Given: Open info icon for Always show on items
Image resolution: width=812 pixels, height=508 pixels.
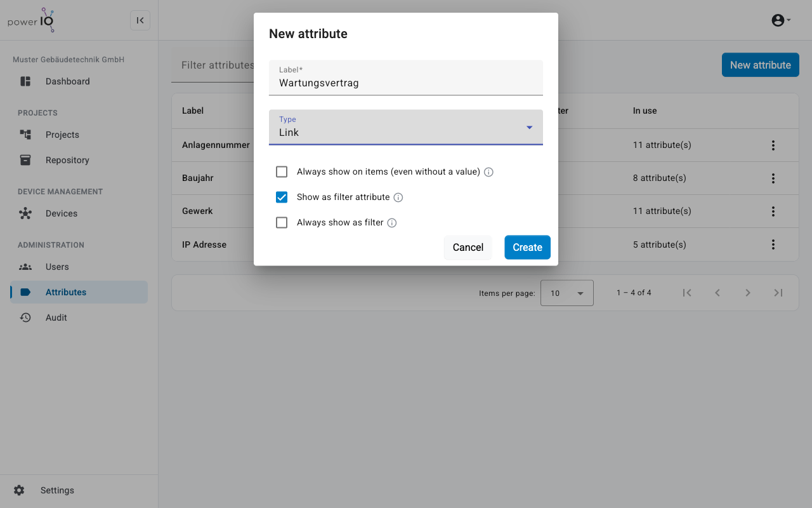Looking at the screenshot, I should pyautogui.click(x=488, y=172).
